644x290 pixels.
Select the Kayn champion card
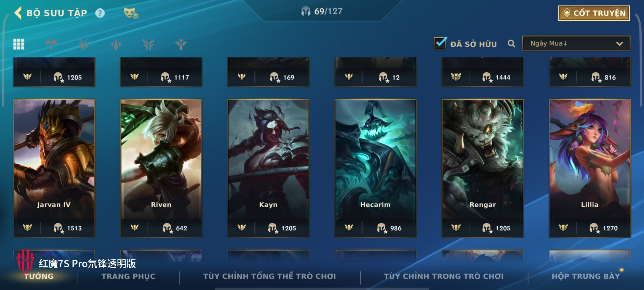click(x=268, y=168)
